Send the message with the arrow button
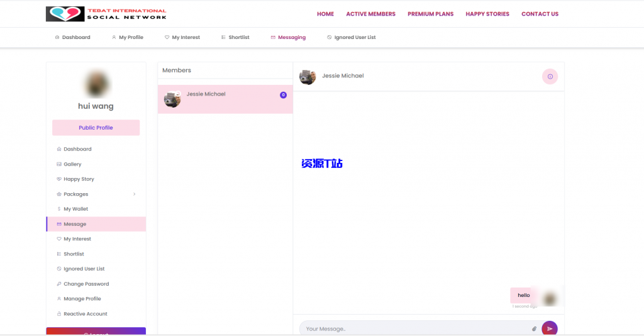644x336 pixels. click(549, 328)
